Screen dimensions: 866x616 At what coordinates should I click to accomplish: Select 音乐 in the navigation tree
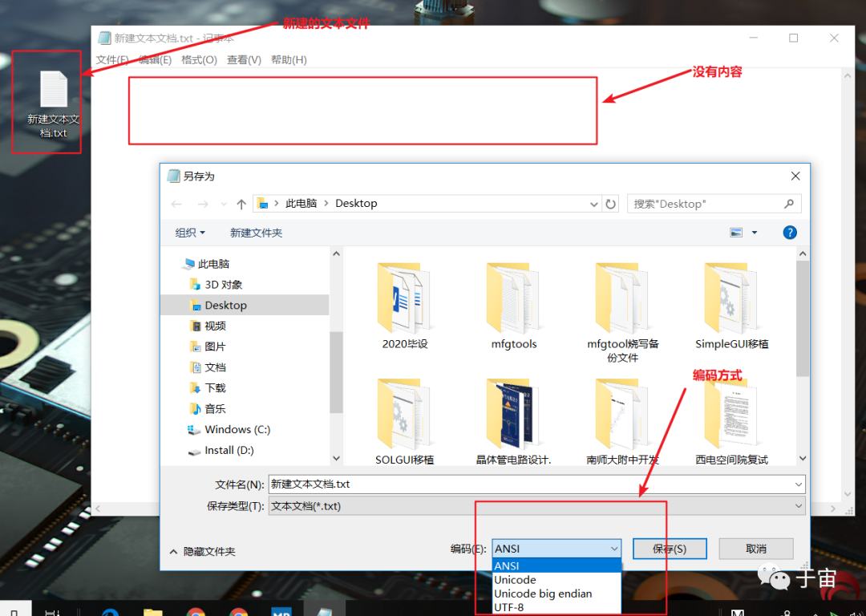[x=215, y=409]
